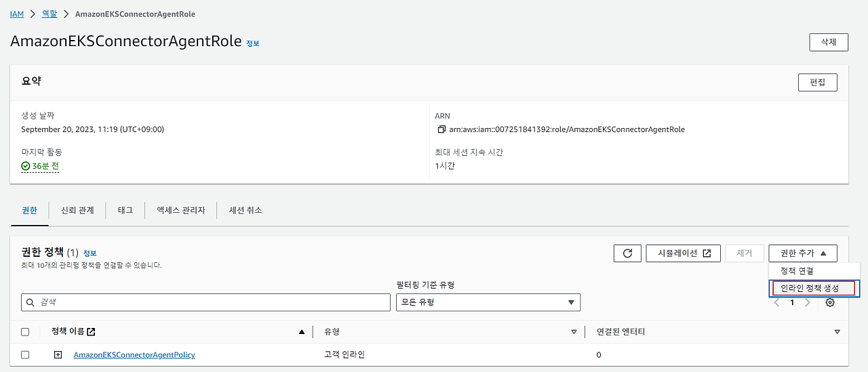This screenshot has height=372, width=868.
Task: Click the 1시간 session duration value
Action: tap(445, 166)
